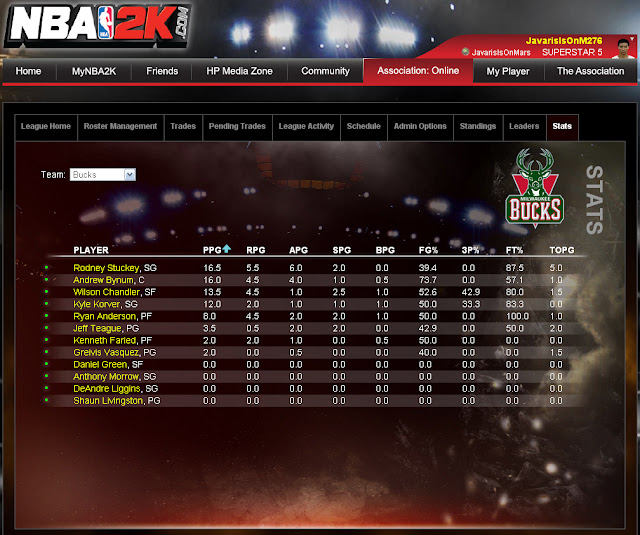
Task: Open the Community menu
Action: pyautogui.click(x=325, y=71)
